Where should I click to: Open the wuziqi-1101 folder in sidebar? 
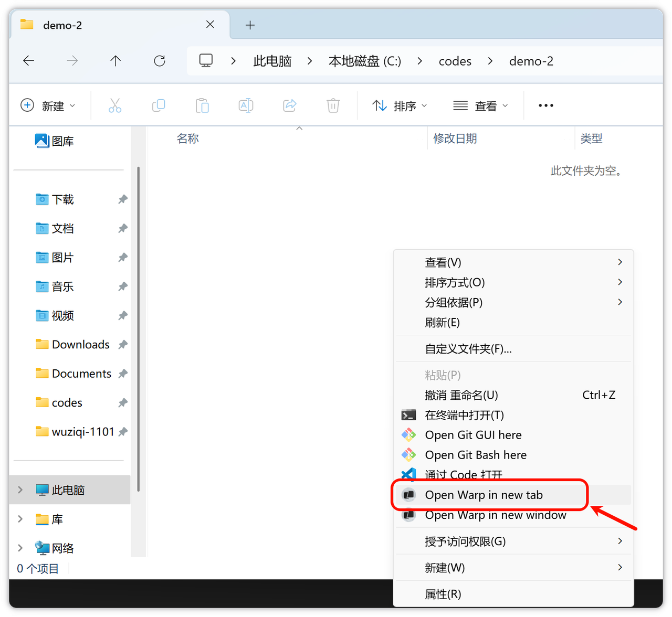[82, 431]
